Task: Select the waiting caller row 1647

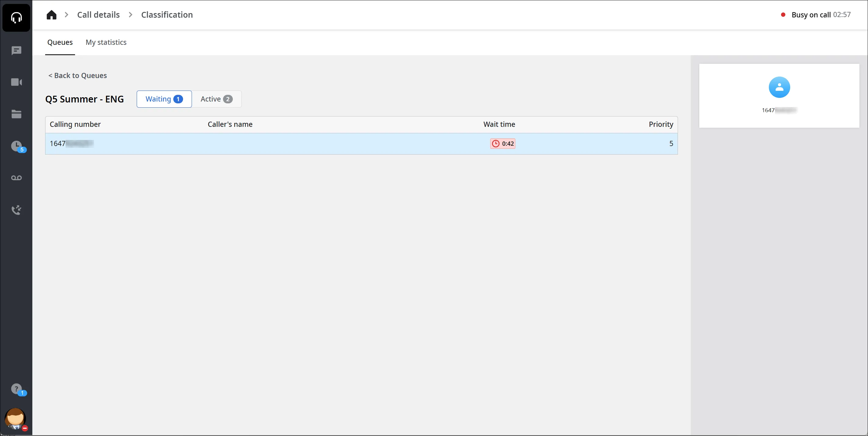Action: [x=361, y=144]
